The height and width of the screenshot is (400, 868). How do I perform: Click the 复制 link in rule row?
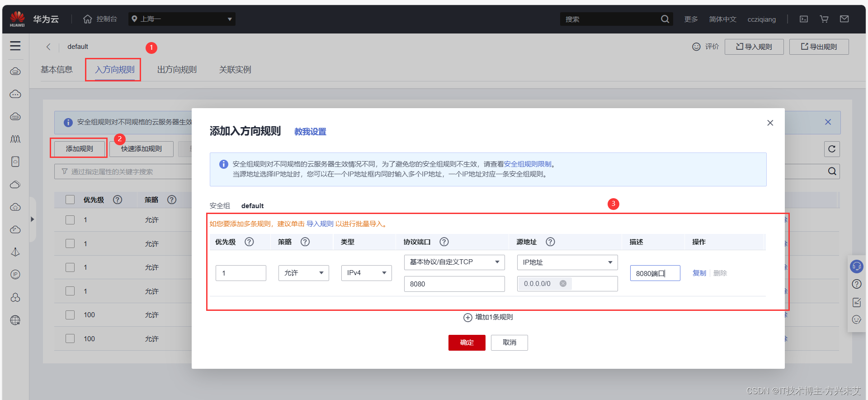coord(699,273)
